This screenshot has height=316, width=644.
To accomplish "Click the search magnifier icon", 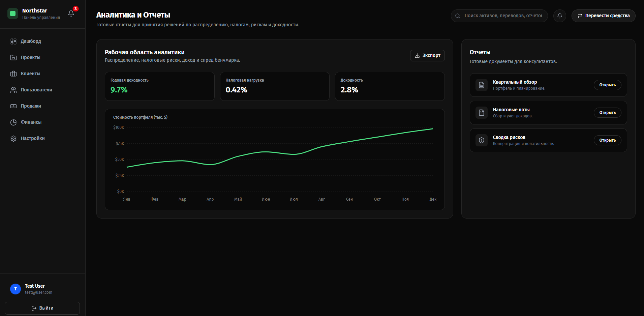I will 458,16.
